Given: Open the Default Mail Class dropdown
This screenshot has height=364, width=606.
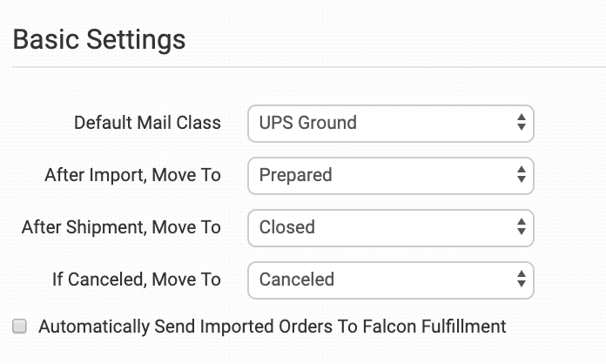Looking at the screenshot, I should 390,123.
